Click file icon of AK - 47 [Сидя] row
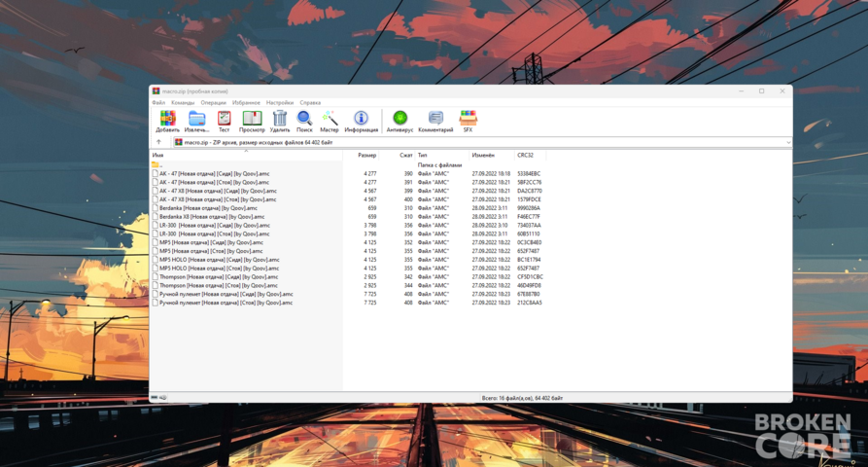This screenshot has width=868, height=467. [x=155, y=173]
